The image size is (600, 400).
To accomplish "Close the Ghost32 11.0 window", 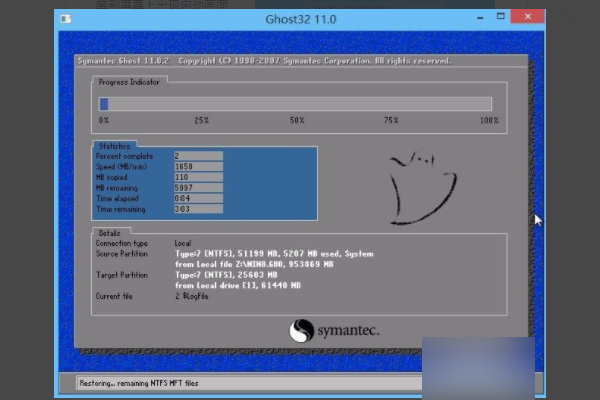I will pyautogui.click(x=527, y=16).
